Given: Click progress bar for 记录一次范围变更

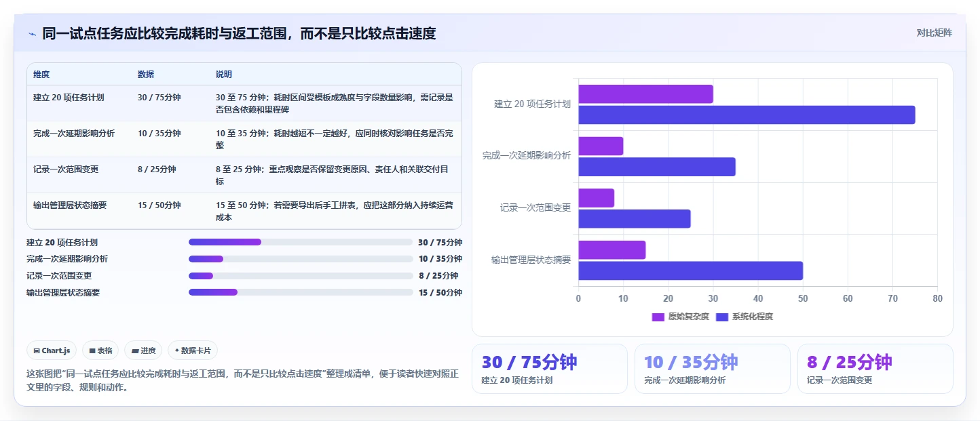Looking at the screenshot, I should [x=301, y=276].
